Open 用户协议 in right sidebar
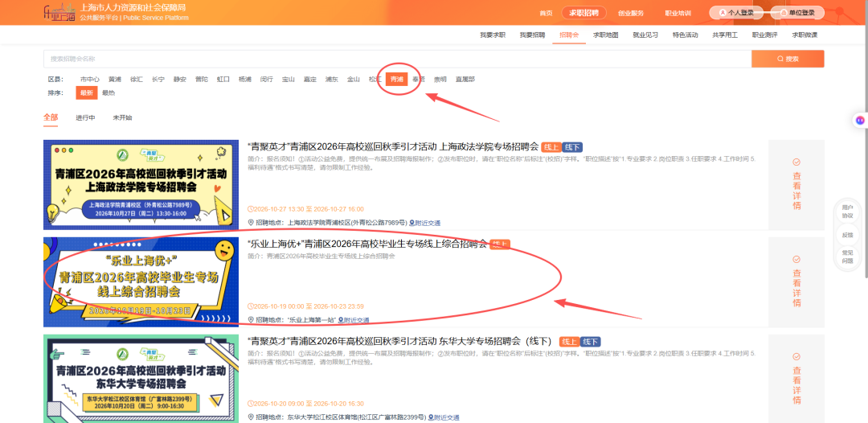The width and height of the screenshot is (868, 423). point(848,211)
